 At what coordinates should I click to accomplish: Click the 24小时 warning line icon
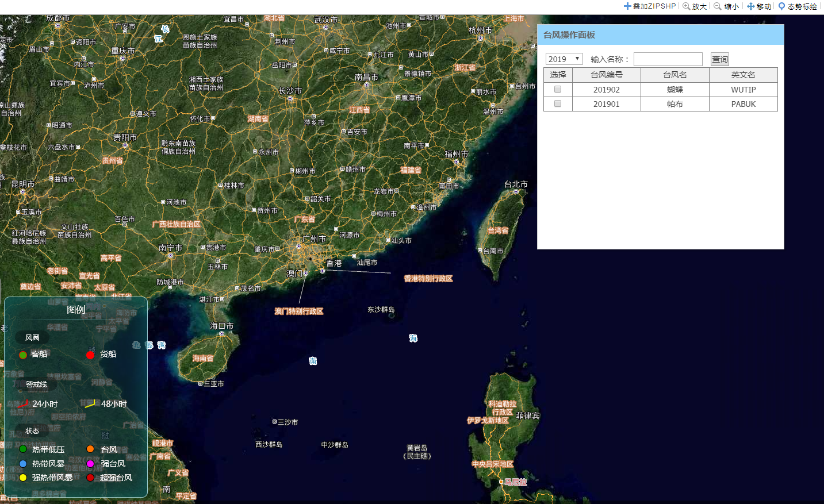[x=23, y=404]
